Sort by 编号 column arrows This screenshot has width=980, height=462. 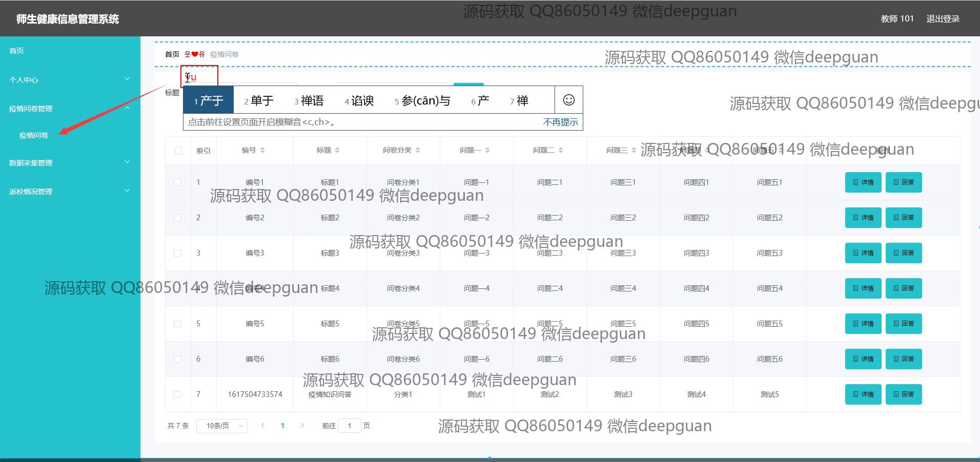click(x=262, y=150)
